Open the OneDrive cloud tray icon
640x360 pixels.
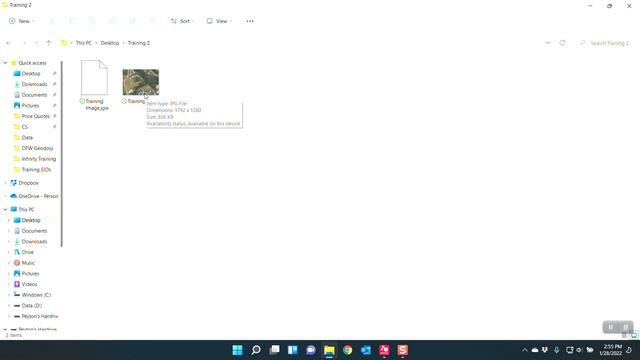[x=535, y=350]
